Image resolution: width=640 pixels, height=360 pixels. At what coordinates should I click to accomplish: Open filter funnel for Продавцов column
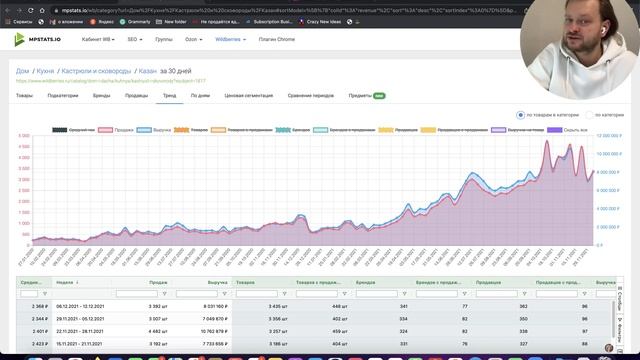point(524,294)
